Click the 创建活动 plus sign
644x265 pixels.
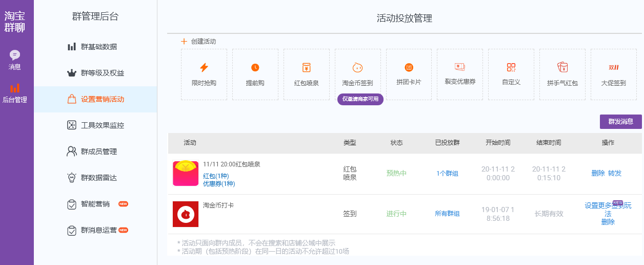pos(184,42)
